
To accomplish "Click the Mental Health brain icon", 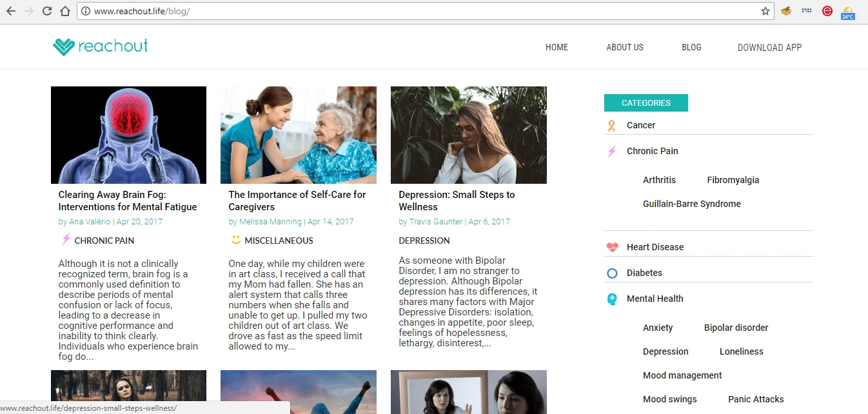I will tap(611, 299).
